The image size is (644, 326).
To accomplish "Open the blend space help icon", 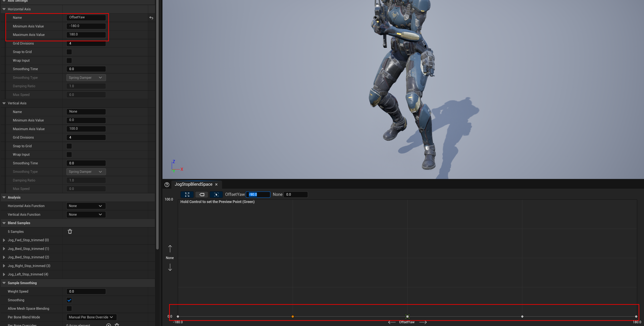I will (167, 185).
